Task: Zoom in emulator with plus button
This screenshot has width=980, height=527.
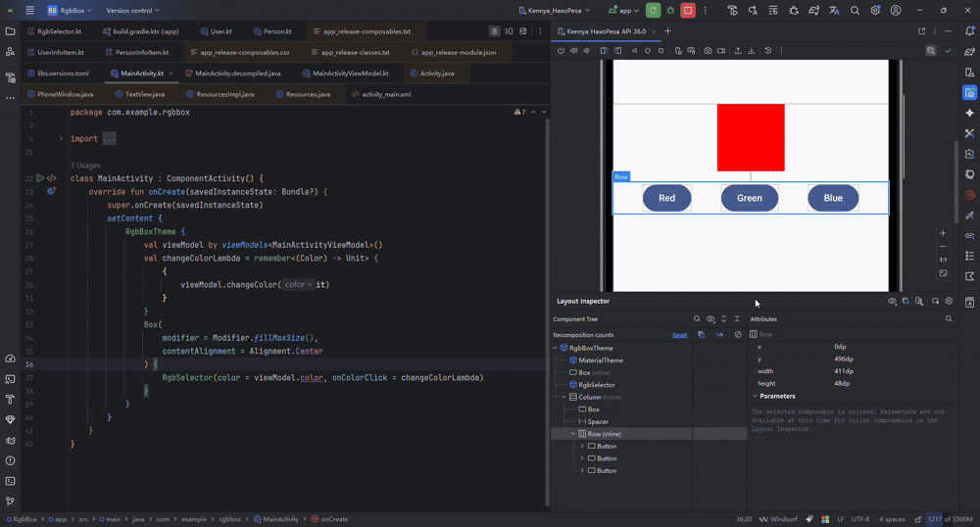Action: pos(943,233)
